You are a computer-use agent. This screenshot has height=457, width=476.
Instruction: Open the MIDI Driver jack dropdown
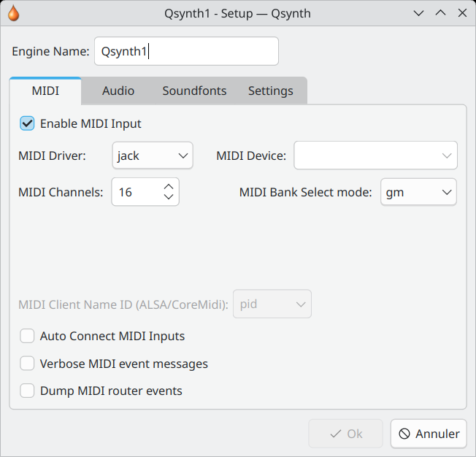pyautogui.click(x=153, y=155)
